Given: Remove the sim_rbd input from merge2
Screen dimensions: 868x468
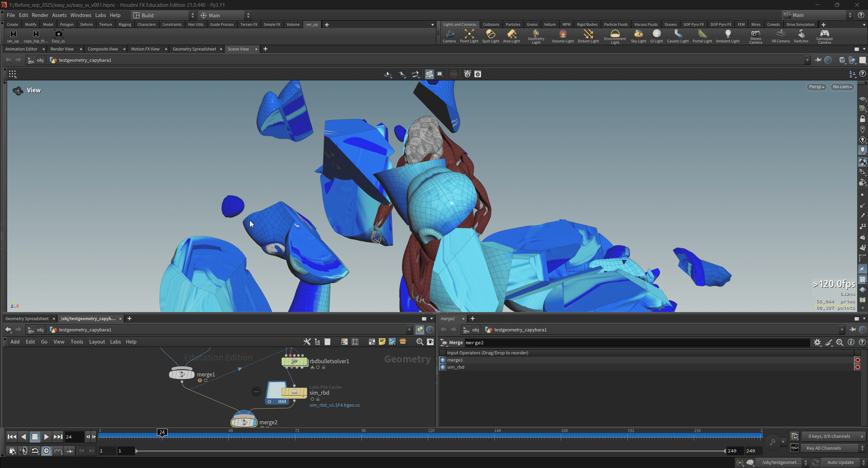Looking at the screenshot, I should point(857,367).
